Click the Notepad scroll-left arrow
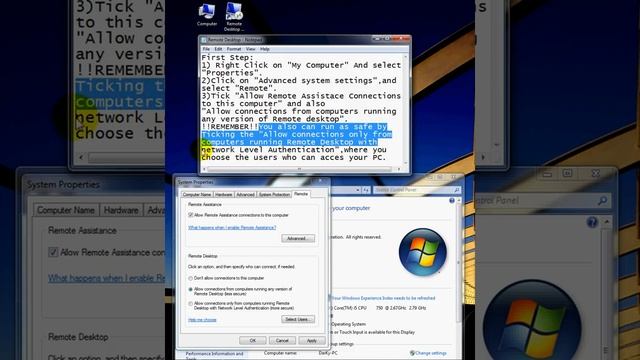Viewport: 640px width, 360px height. tap(205, 169)
